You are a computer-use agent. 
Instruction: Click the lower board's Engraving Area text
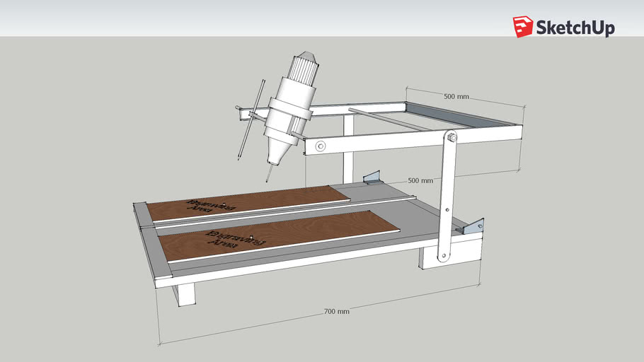coord(234,239)
